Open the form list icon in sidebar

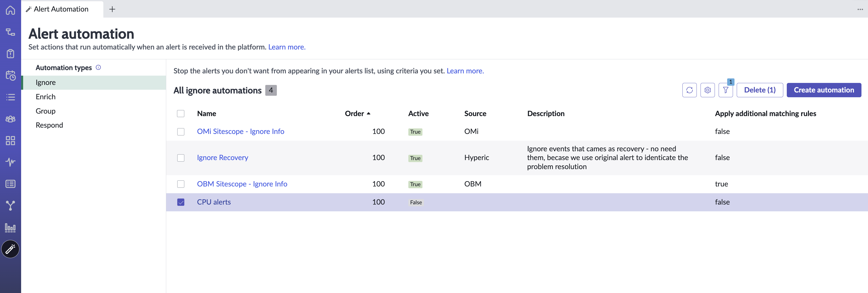pyautogui.click(x=11, y=184)
